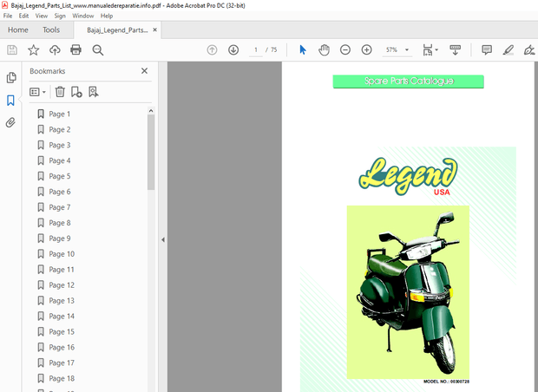This screenshot has width=538, height=392.
Task: Click Spare Parts Catalogue green banner
Action: (409, 82)
